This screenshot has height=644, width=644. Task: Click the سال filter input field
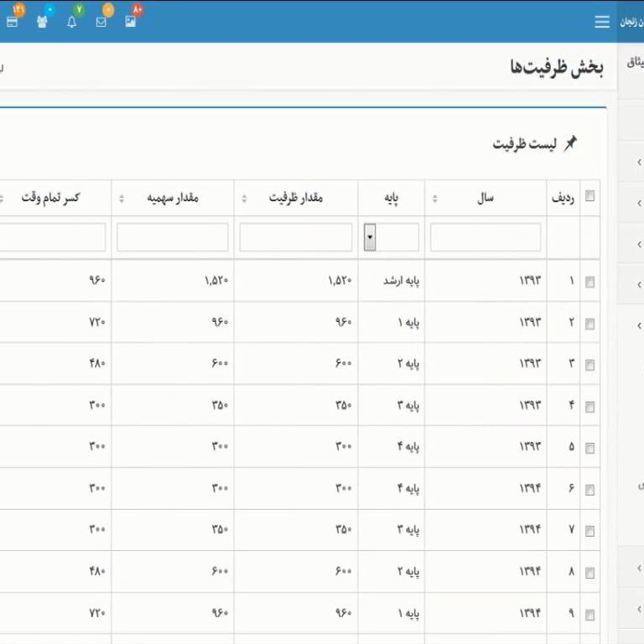(x=486, y=238)
